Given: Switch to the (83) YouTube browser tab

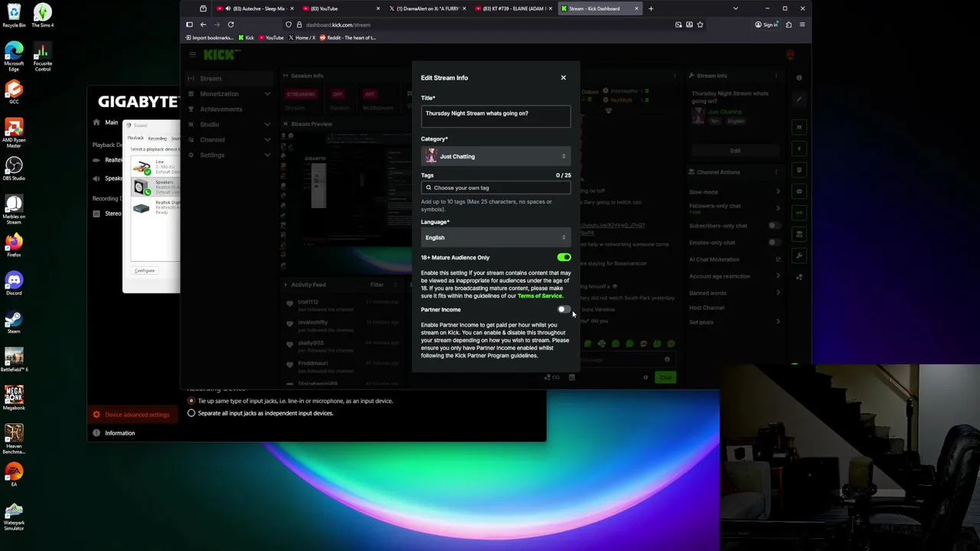Looking at the screenshot, I should [x=341, y=8].
